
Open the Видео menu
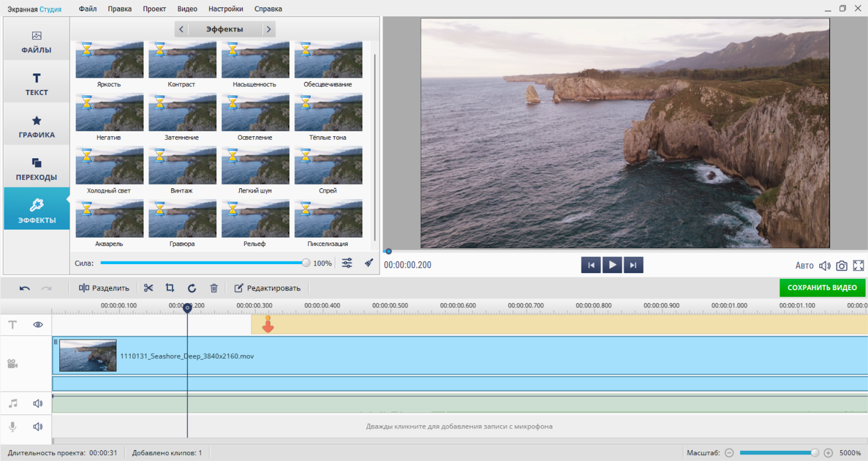pyautogui.click(x=187, y=9)
